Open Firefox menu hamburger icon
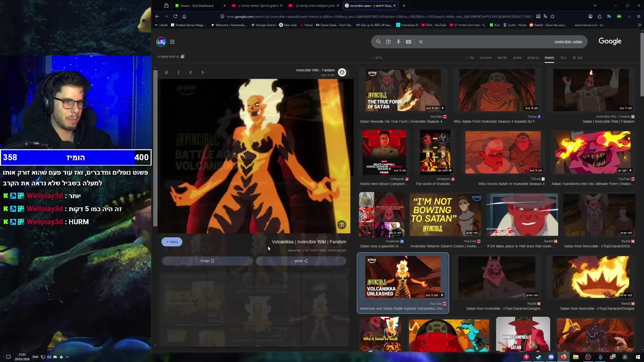This screenshot has width=644, height=362. (x=639, y=16)
